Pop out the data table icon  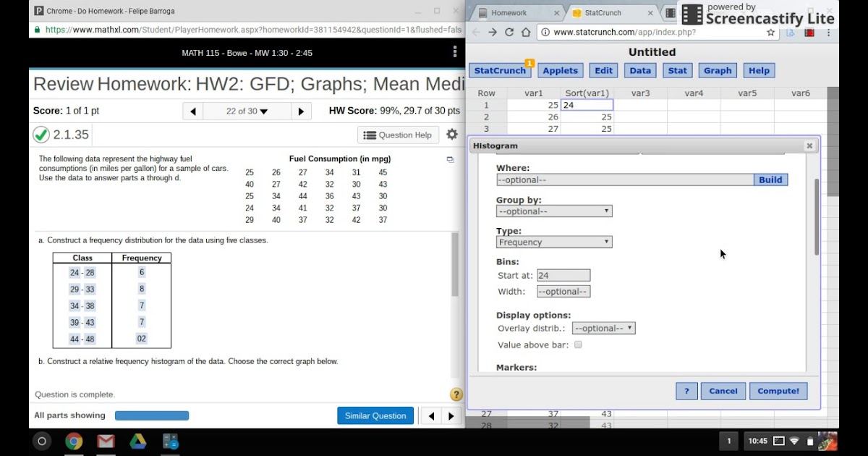(x=450, y=159)
